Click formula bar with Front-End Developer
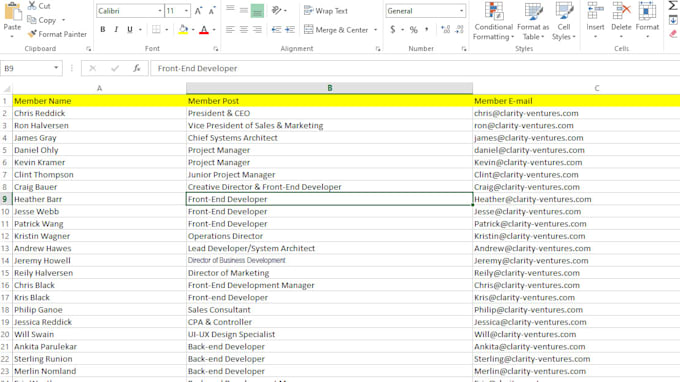 click(415, 68)
